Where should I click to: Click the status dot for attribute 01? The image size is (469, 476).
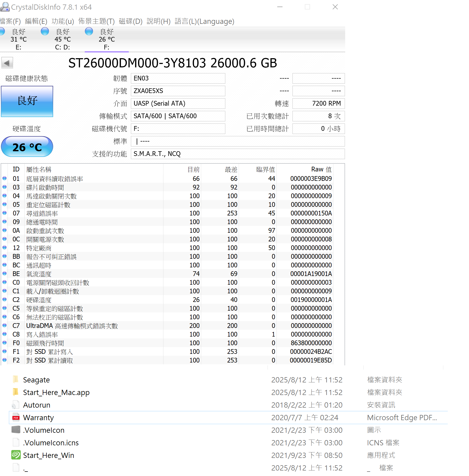[4, 178]
